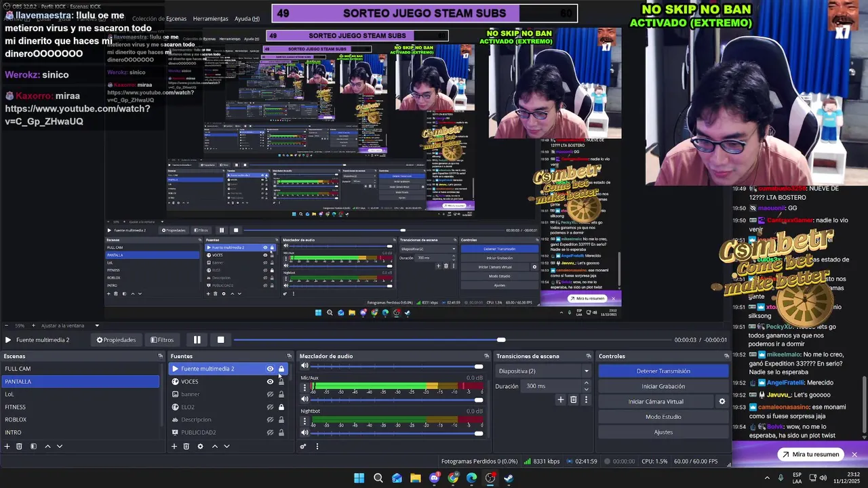Show the banner source with its eye
This screenshot has height=488, width=868.
click(270, 394)
